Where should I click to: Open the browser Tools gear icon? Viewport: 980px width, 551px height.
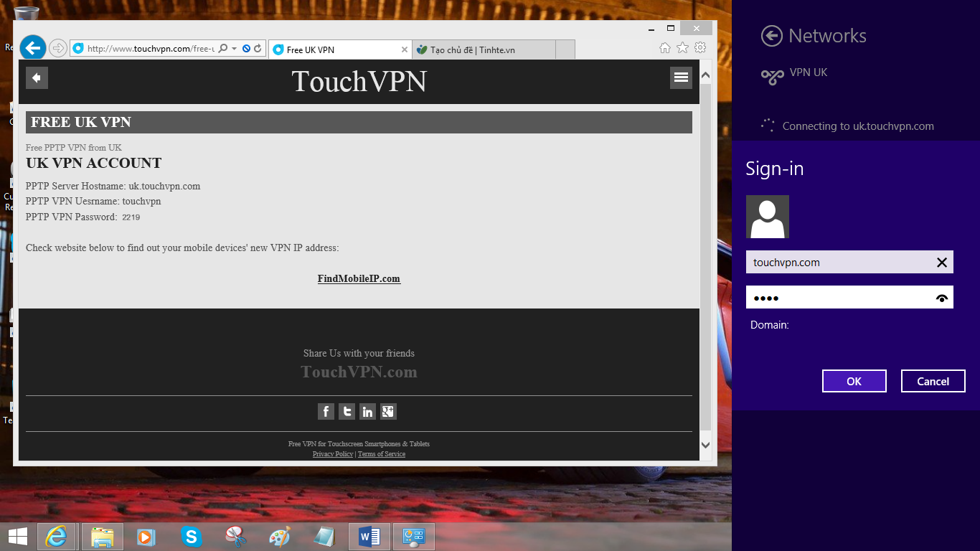pyautogui.click(x=700, y=47)
